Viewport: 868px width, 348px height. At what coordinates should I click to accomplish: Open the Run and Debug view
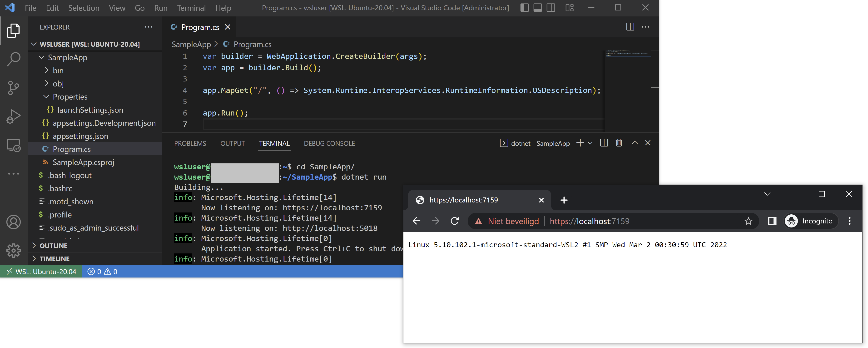(x=13, y=116)
